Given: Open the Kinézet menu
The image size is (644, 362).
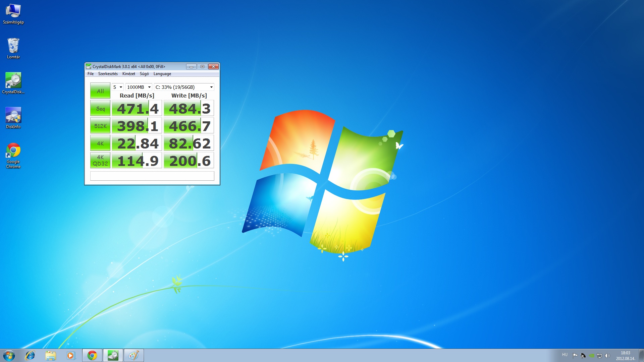Looking at the screenshot, I should point(128,74).
